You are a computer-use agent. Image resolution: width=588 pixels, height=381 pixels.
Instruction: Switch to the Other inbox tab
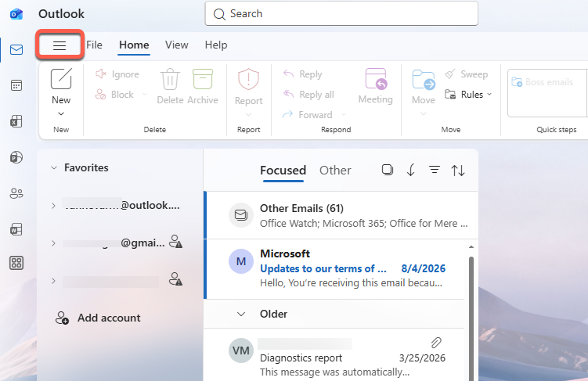[x=335, y=171]
